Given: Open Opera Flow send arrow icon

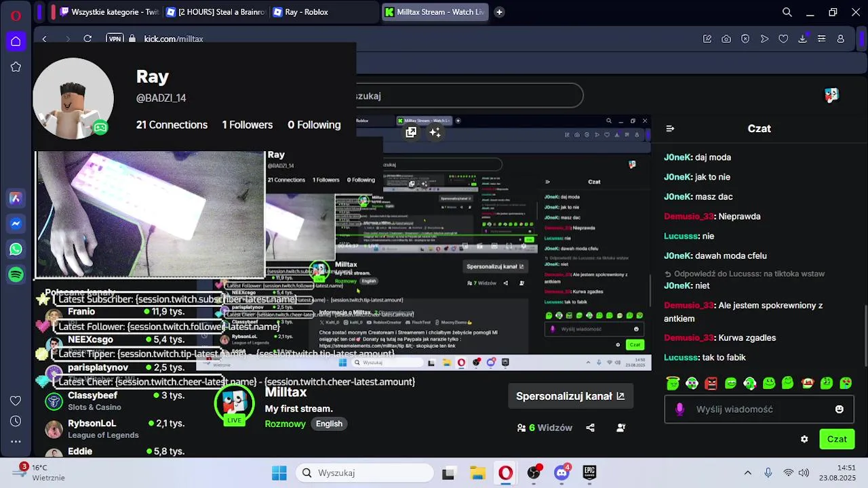Looking at the screenshot, I should [x=764, y=39].
